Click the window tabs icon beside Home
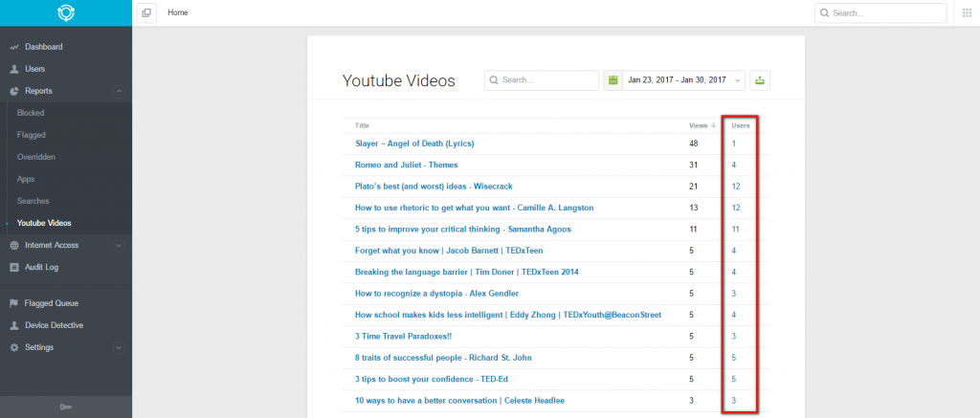980x418 pixels. (146, 12)
